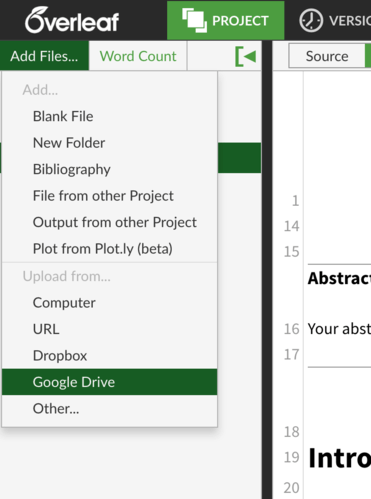Create a New Folder
The image size is (371, 499).
pyautogui.click(x=110, y=143)
